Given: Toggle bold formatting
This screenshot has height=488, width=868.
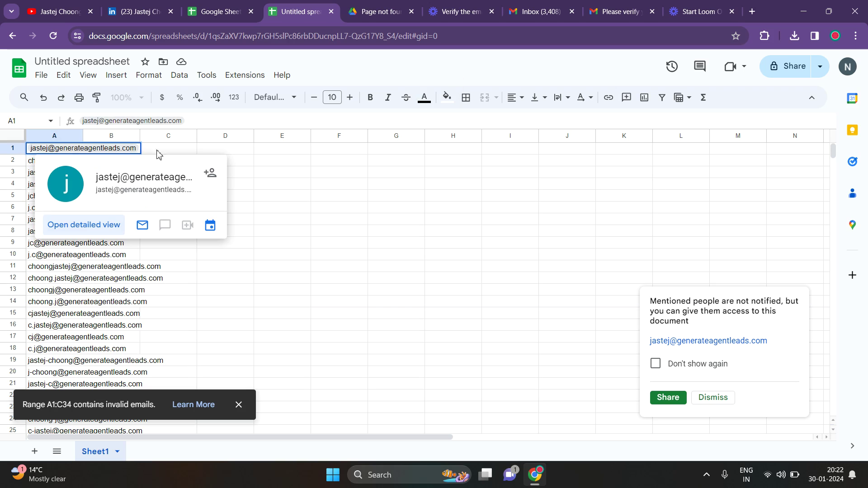Looking at the screenshot, I should (x=370, y=98).
